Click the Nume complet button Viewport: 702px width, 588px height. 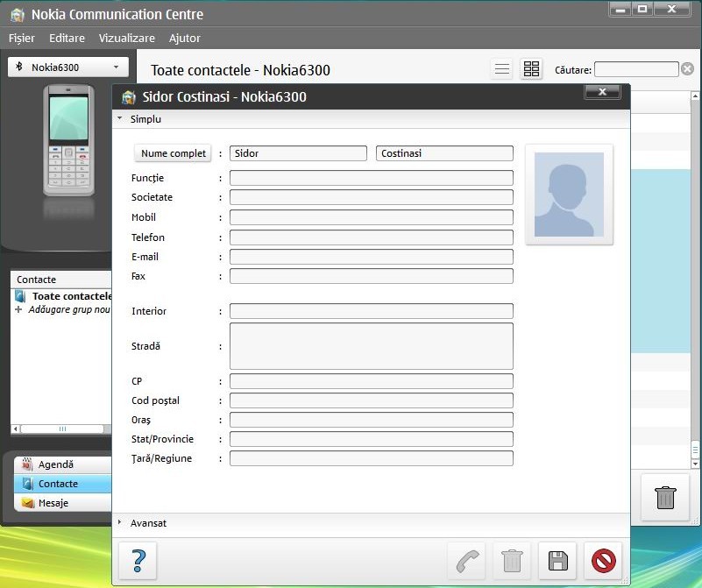173,153
